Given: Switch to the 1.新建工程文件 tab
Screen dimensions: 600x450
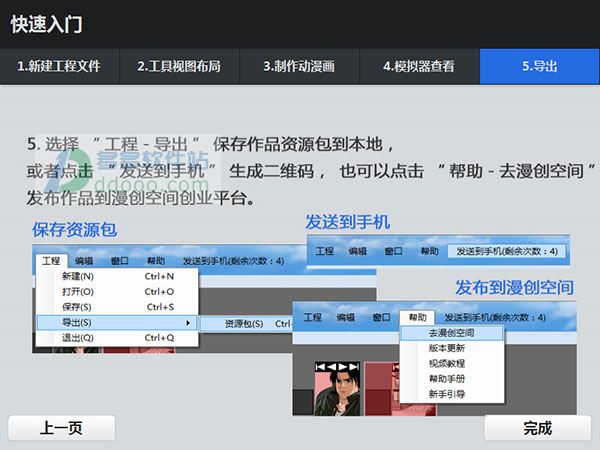Looking at the screenshot, I should (x=59, y=66).
